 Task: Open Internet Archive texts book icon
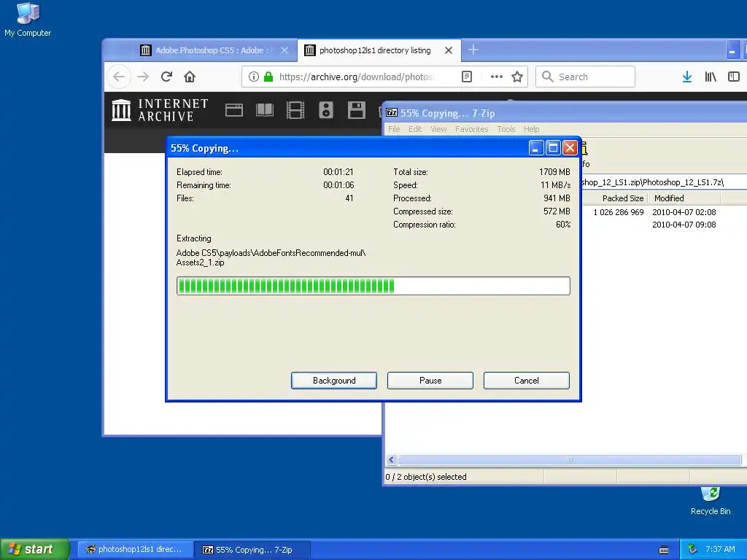pyautogui.click(x=264, y=110)
